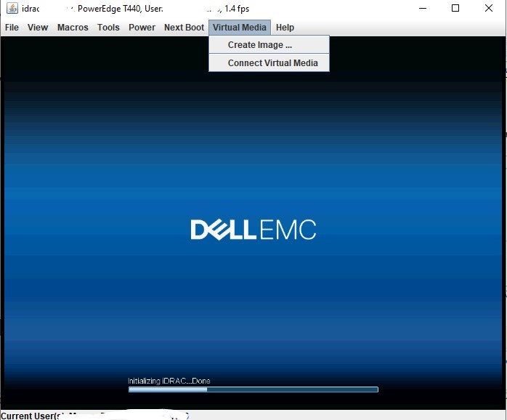
Task: Click the Initializing iDRAC...Done text
Action: pos(169,381)
